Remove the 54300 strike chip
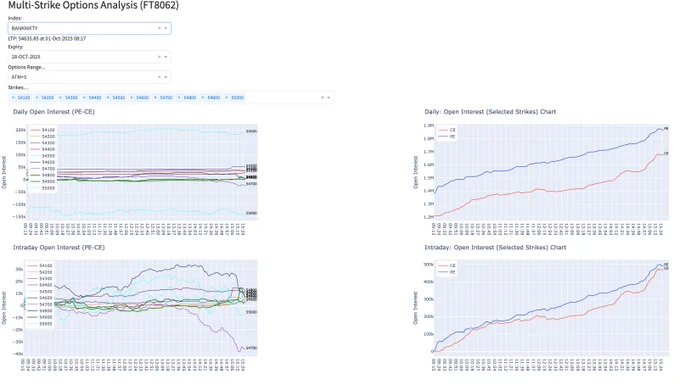Screen dimensions: 680x385 tap(61, 98)
